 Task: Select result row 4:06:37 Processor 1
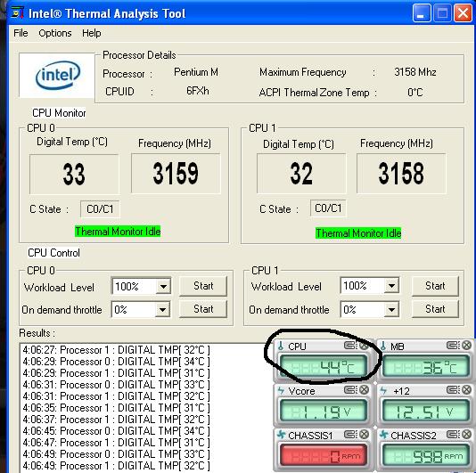116,420
